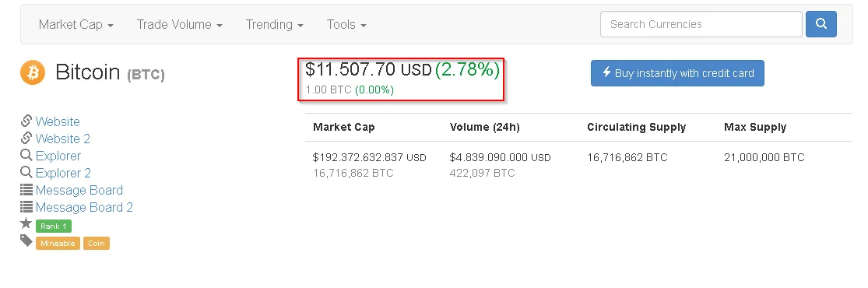The image size is (868, 288).
Task: Click Buy instantly with credit card
Action: pyautogui.click(x=677, y=73)
